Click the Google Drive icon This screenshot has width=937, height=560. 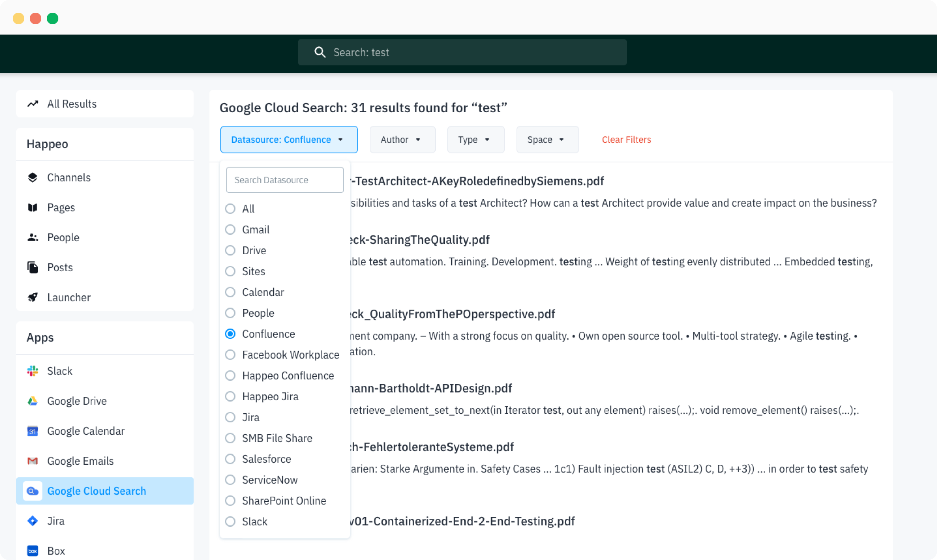coord(33,401)
